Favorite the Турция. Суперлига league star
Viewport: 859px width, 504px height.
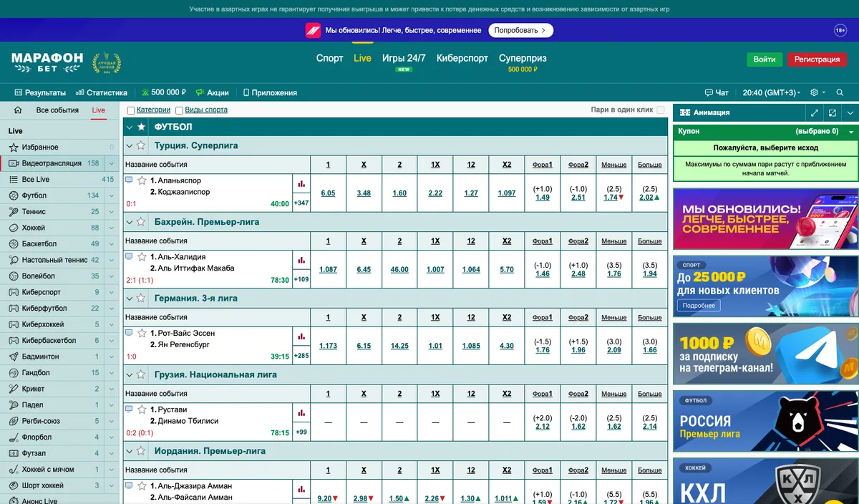[141, 145]
